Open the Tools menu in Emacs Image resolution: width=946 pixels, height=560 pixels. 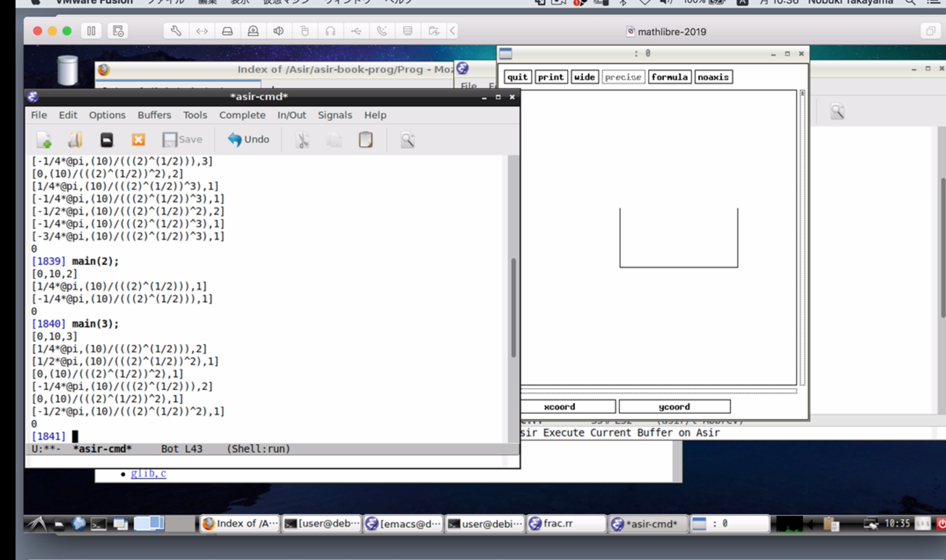(195, 115)
